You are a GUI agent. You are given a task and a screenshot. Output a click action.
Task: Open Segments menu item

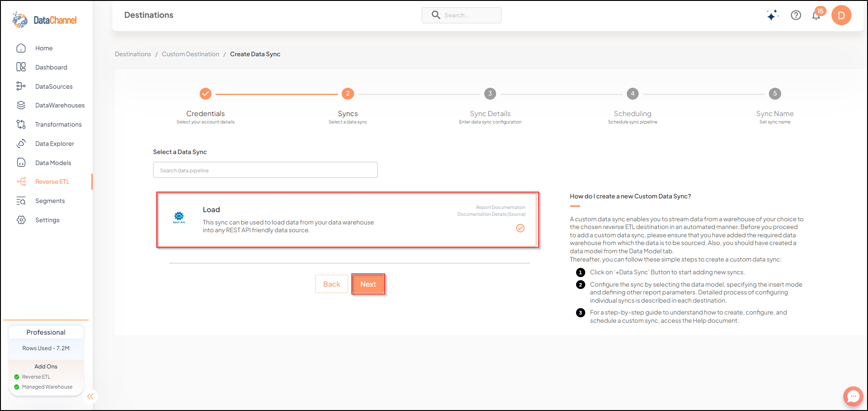[x=50, y=201]
